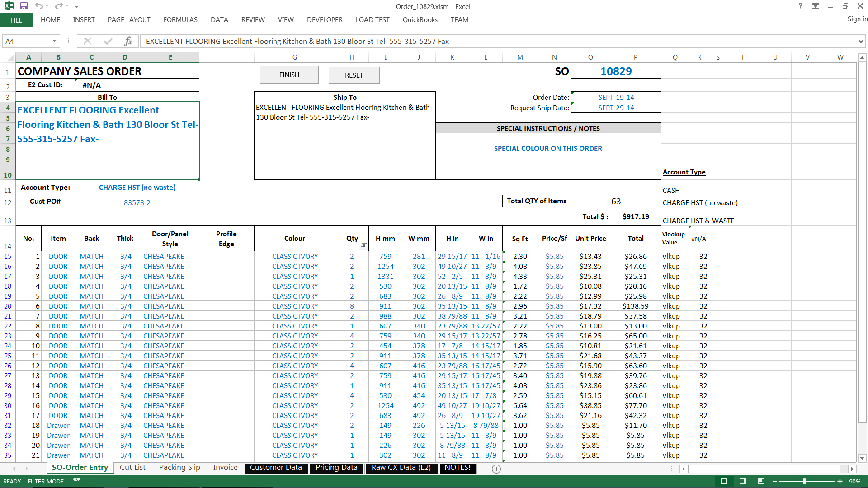Click the macro recording icon next to FILTER MODE

[x=76, y=481]
